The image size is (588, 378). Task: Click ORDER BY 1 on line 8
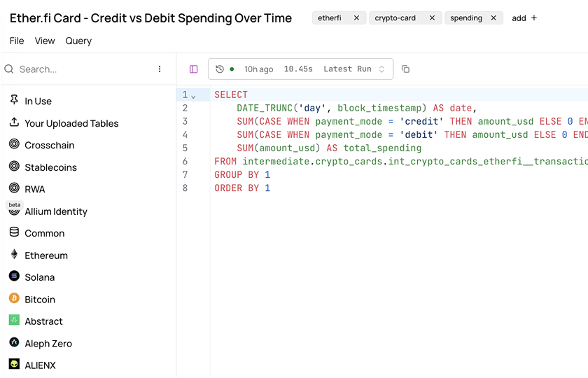(242, 188)
